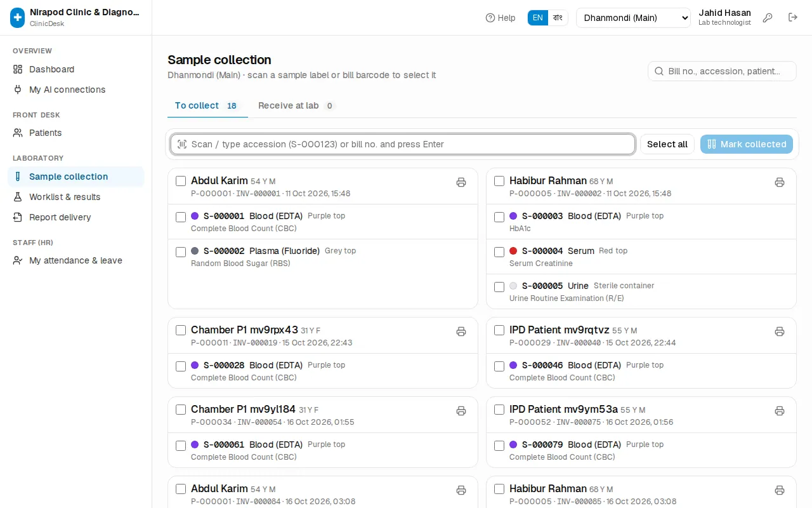This screenshot has width=812, height=508.
Task: Print labels for Chamber P1 mv9rpx43
Action: 461,331
